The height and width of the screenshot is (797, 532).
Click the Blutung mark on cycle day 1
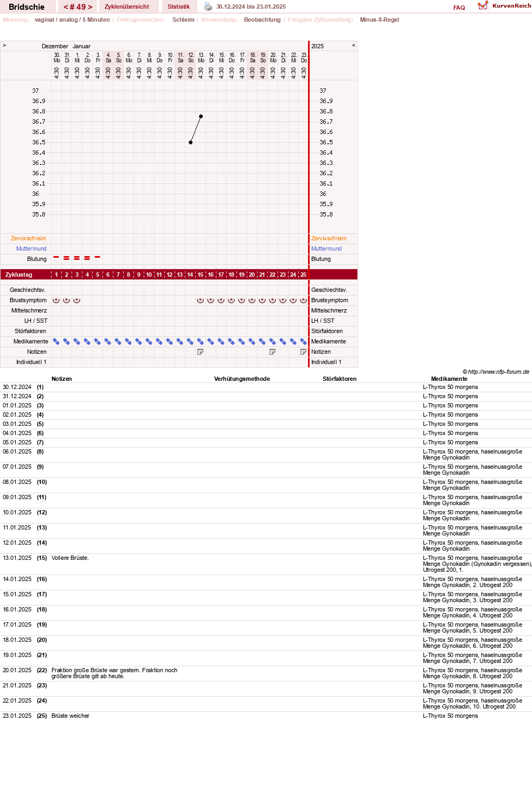click(x=56, y=257)
